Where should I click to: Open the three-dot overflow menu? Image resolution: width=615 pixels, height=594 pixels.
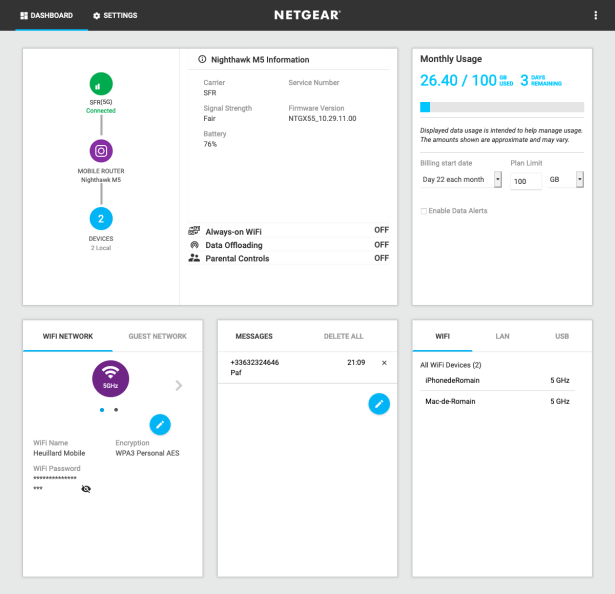pos(595,15)
